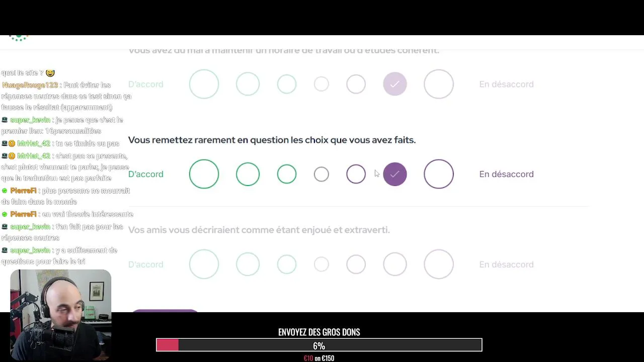
Task: Click the emoji after "quoi le site ?"
Action: (x=50, y=73)
